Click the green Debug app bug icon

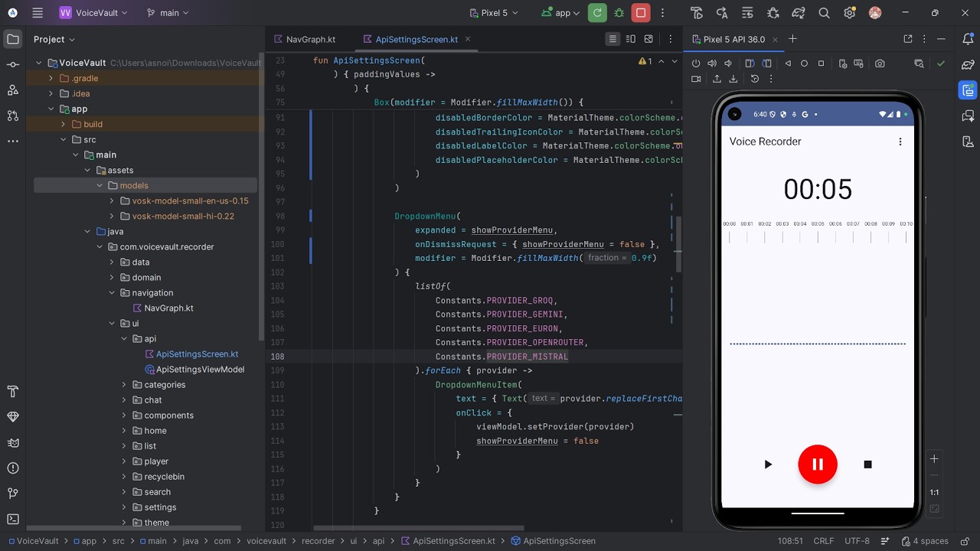pos(619,13)
